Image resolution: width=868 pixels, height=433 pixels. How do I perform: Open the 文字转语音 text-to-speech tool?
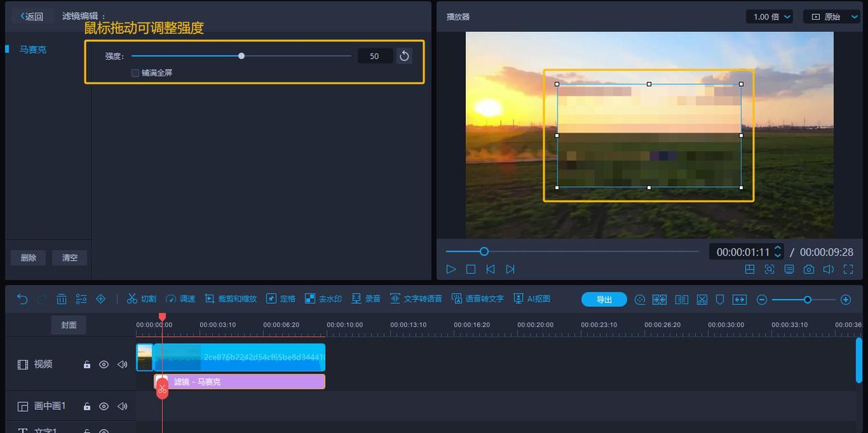pos(416,299)
